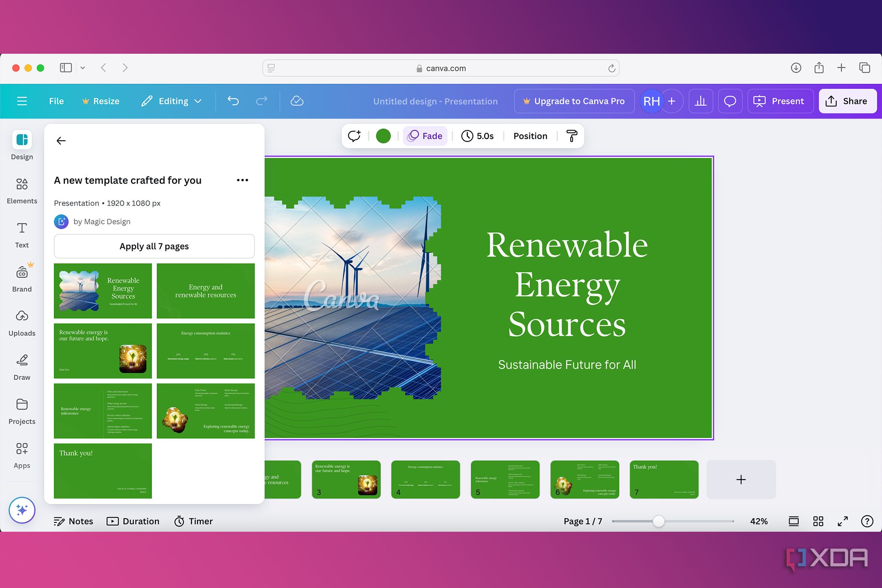Toggle fullscreen view mode
Viewport: 882px width, 588px height.
[x=843, y=521]
